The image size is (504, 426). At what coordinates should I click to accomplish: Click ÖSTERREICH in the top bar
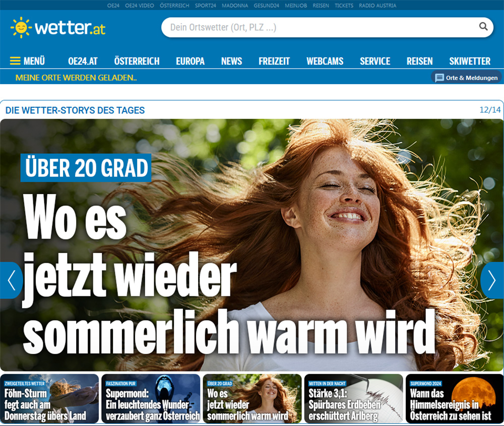click(x=174, y=6)
